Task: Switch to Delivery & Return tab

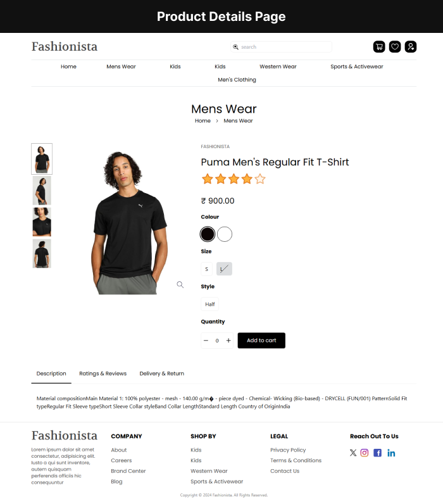Action: pos(161,374)
